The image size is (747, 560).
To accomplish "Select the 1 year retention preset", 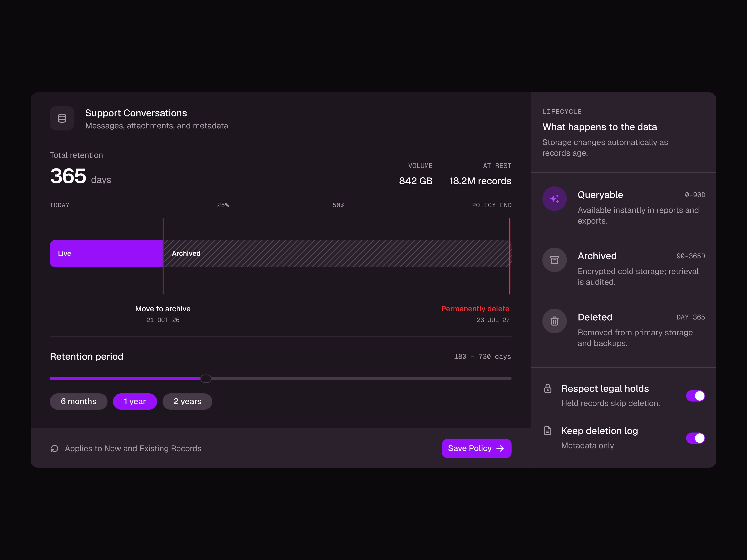I will pos(135,401).
